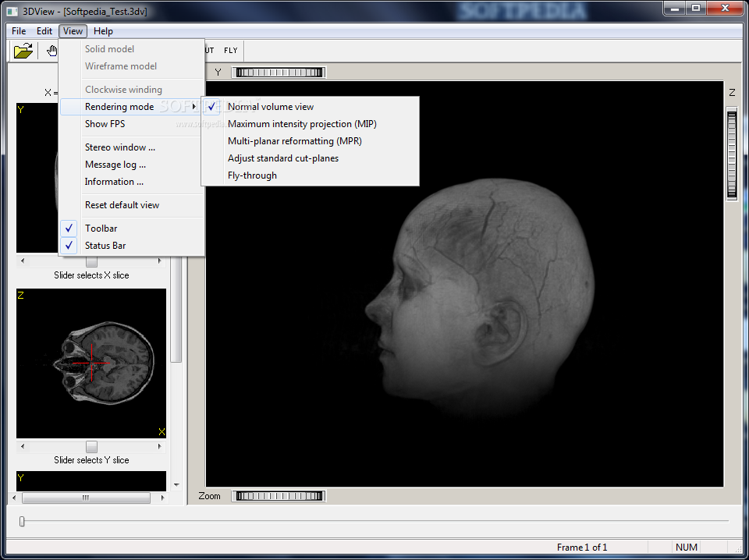This screenshot has height=560, width=749.
Task: Uncheck the Toolbar option
Action: click(132, 229)
